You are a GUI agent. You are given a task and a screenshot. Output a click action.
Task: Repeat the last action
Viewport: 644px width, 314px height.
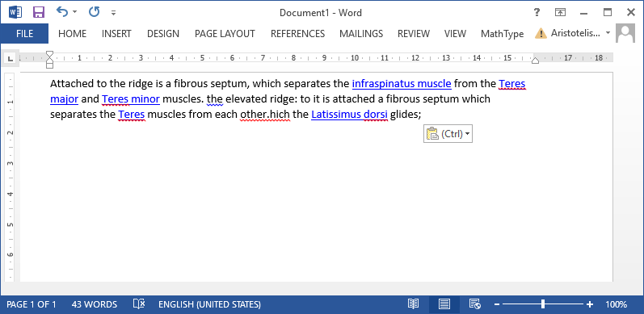[94, 12]
